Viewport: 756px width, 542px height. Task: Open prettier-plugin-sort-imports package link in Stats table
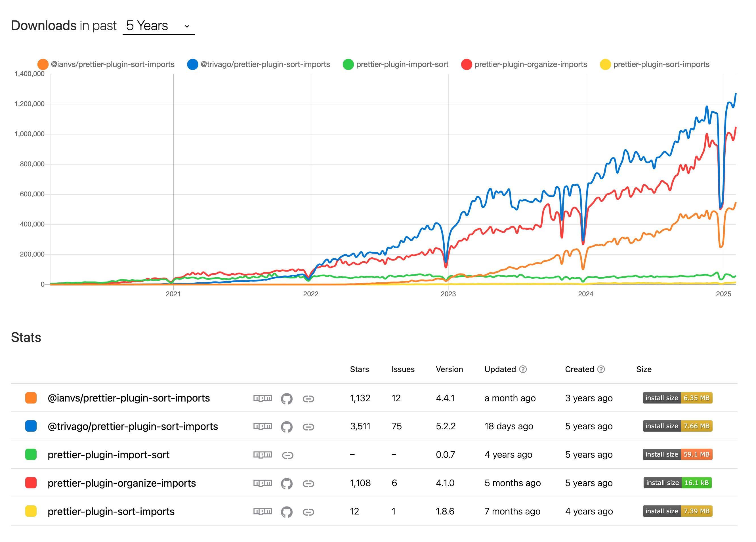111,511
